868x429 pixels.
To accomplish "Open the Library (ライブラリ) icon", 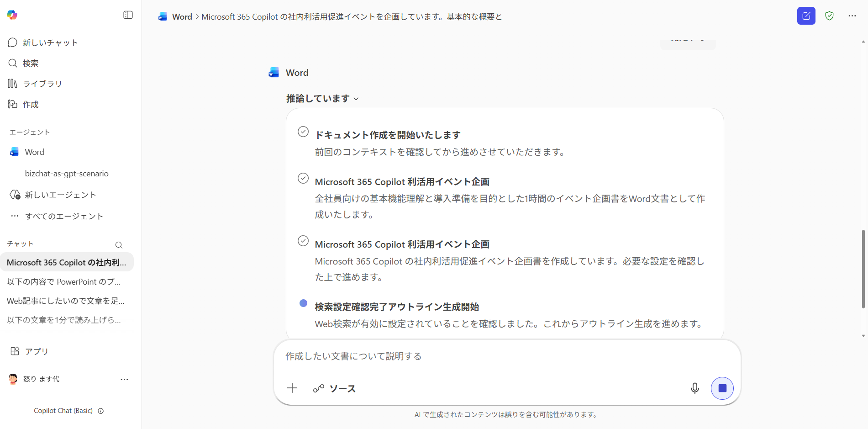I will click(13, 84).
